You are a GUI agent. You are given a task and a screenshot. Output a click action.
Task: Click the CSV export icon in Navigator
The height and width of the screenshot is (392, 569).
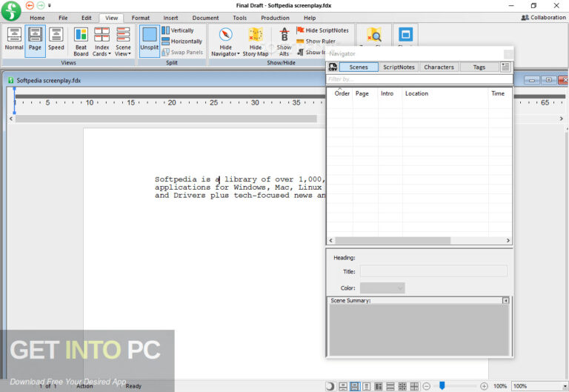click(x=333, y=67)
